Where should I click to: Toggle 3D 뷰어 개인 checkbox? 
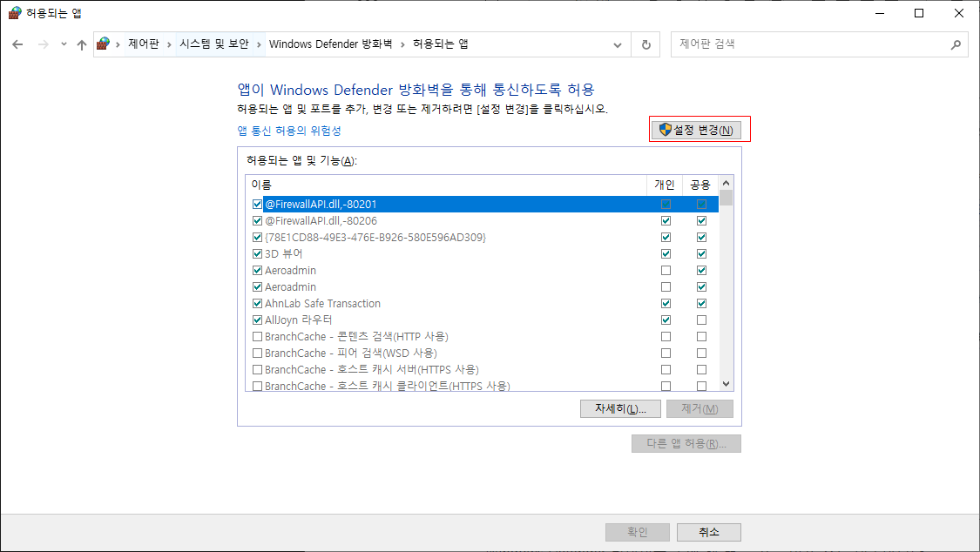point(666,253)
